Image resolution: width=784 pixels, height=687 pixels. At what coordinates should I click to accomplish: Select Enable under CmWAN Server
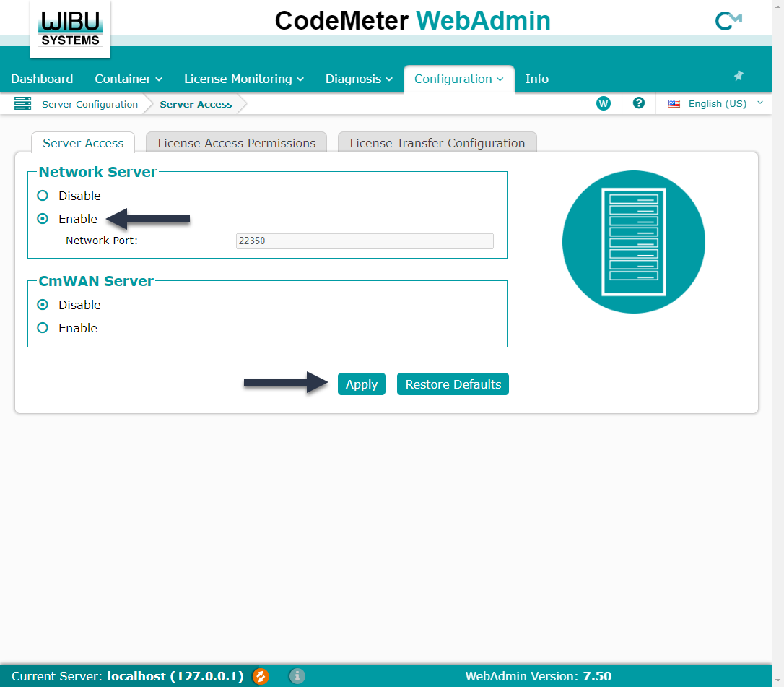click(43, 328)
